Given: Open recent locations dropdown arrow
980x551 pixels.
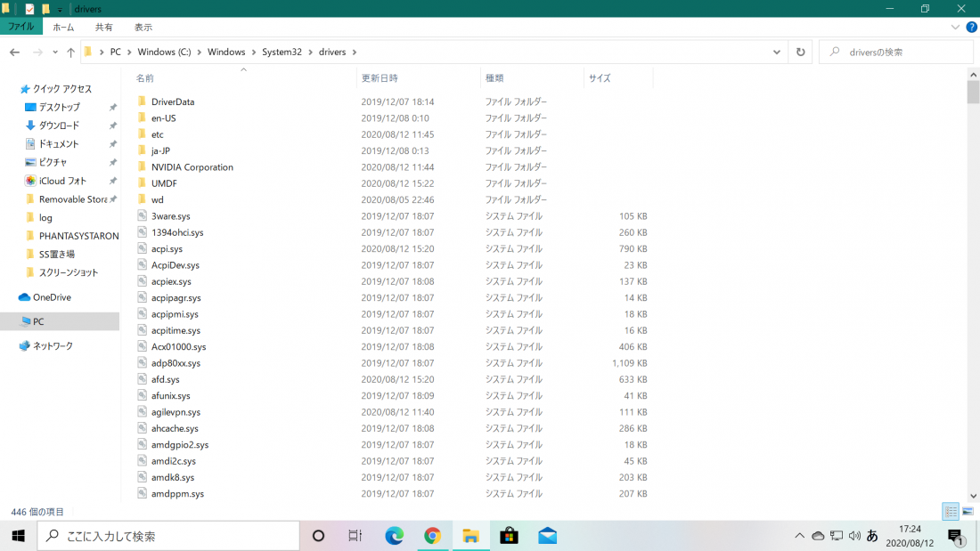Looking at the screenshot, I should pos(55,53).
